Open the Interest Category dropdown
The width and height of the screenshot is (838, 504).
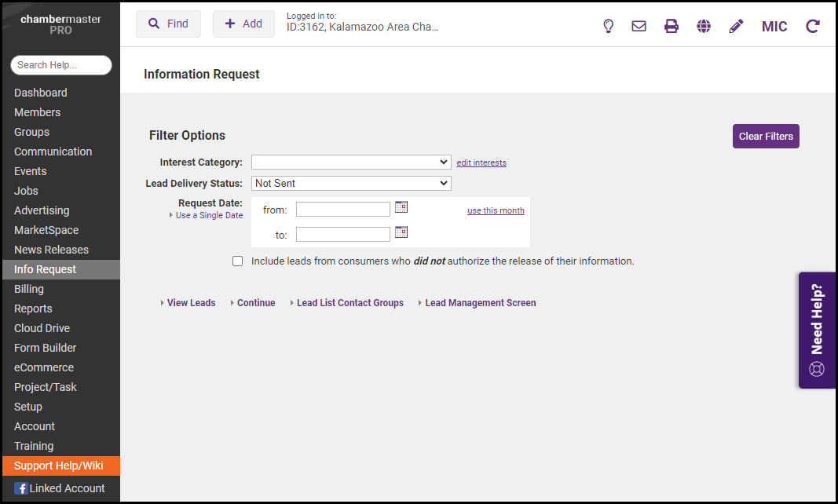pos(351,162)
